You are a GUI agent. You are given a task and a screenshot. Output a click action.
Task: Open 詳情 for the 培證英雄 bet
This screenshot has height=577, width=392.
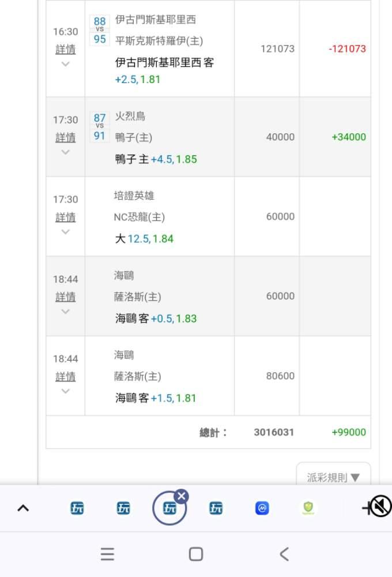coord(65,217)
